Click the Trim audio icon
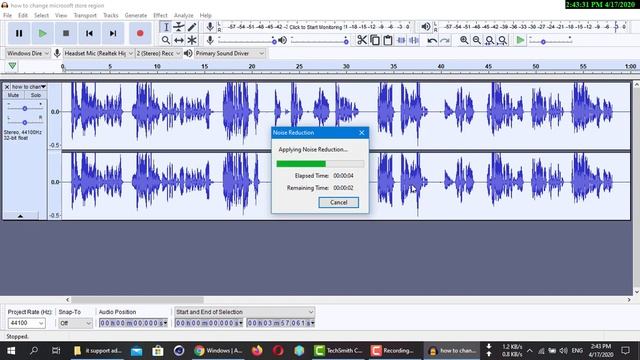 pos(401,40)
